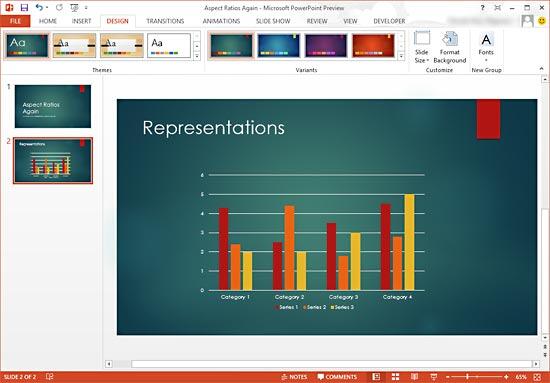Screen dimensions: 550x383
Task: Switch to the ANIMATIONS tab
Action: 221,21
